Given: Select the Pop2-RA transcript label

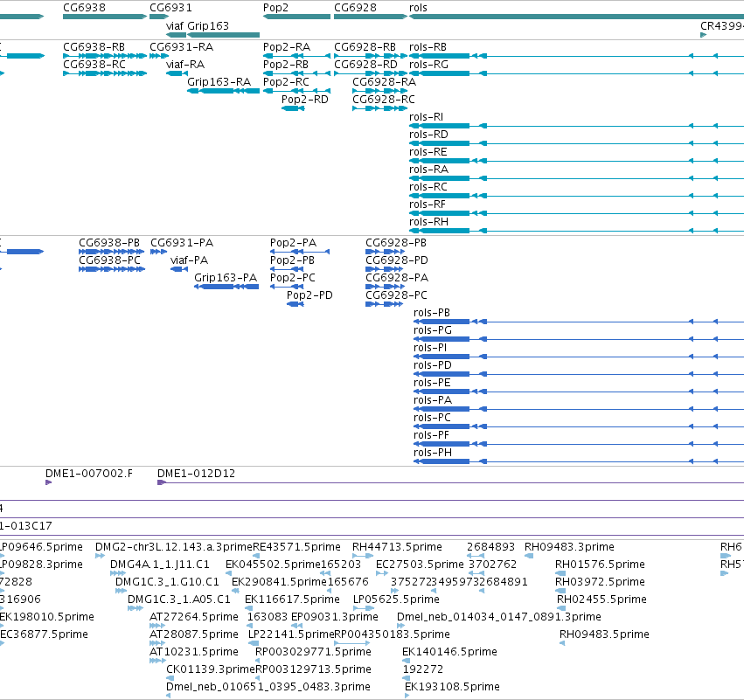Looking at the screenshot, I should 287,47.
